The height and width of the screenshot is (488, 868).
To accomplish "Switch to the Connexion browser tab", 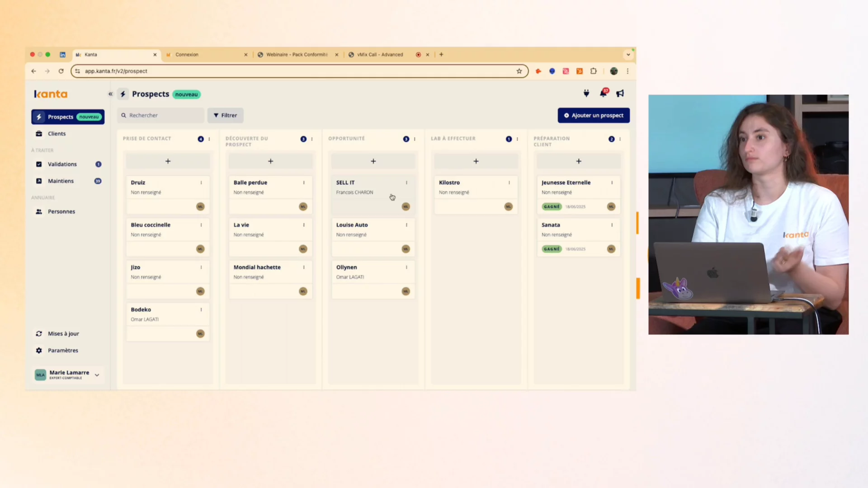I will (x=207, y=55).
